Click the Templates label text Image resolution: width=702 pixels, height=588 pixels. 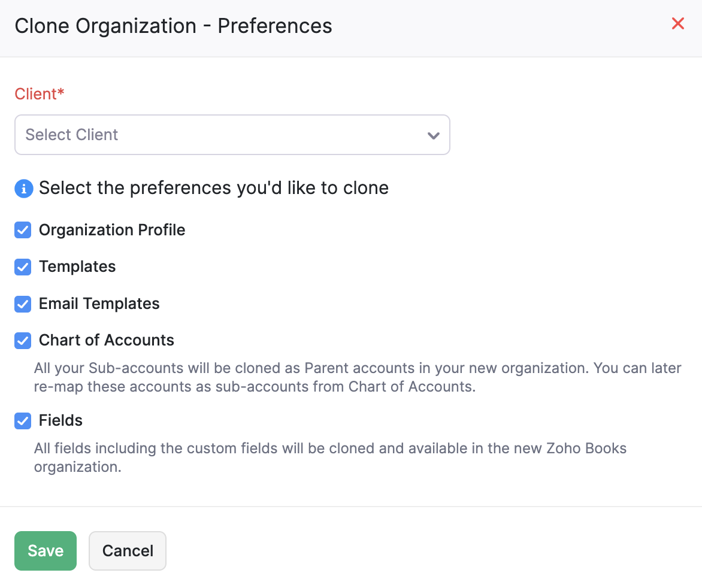77,267
